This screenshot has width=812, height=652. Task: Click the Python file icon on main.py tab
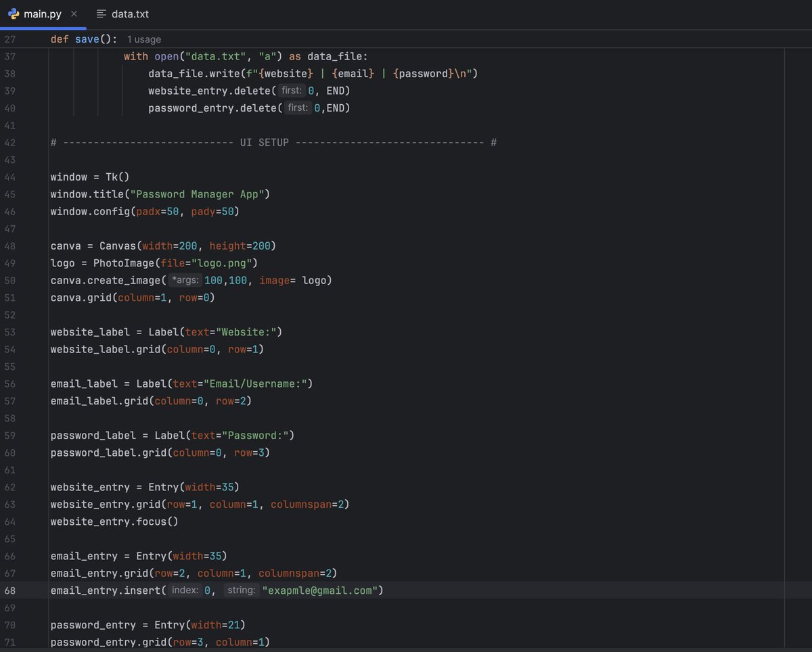(x=14, y=14)
